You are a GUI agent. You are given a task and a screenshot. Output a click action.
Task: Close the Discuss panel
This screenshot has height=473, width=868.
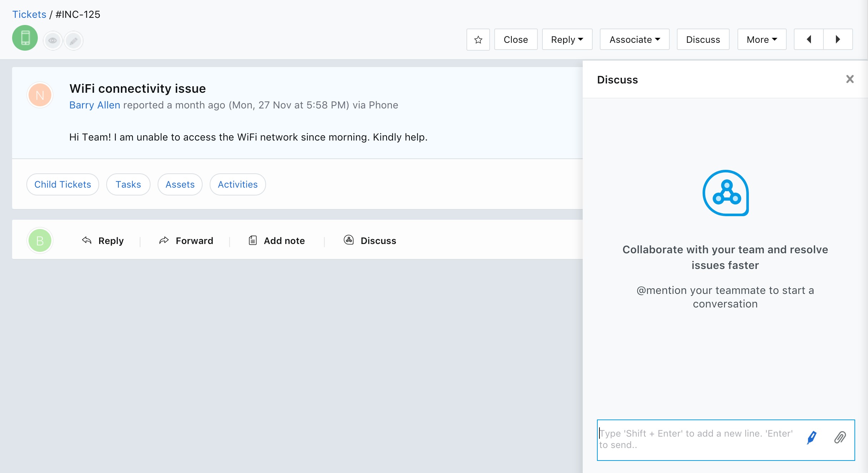pos(850,79)
